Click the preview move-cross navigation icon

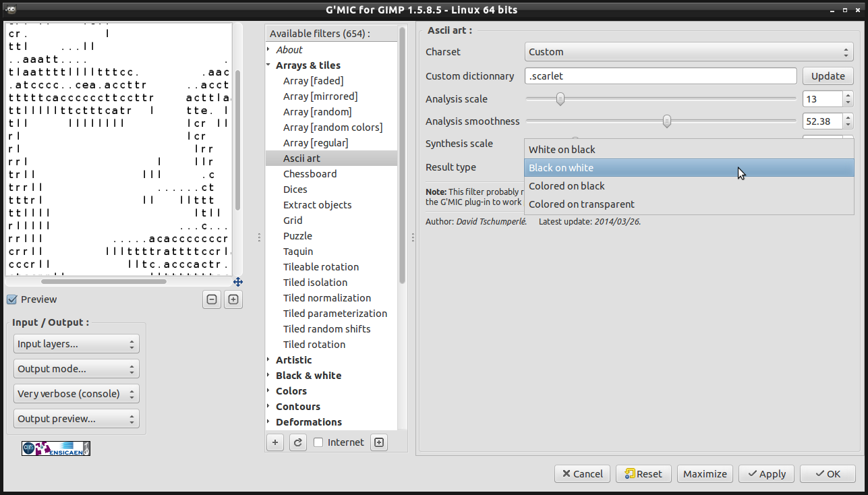click(x=238, y=282)
